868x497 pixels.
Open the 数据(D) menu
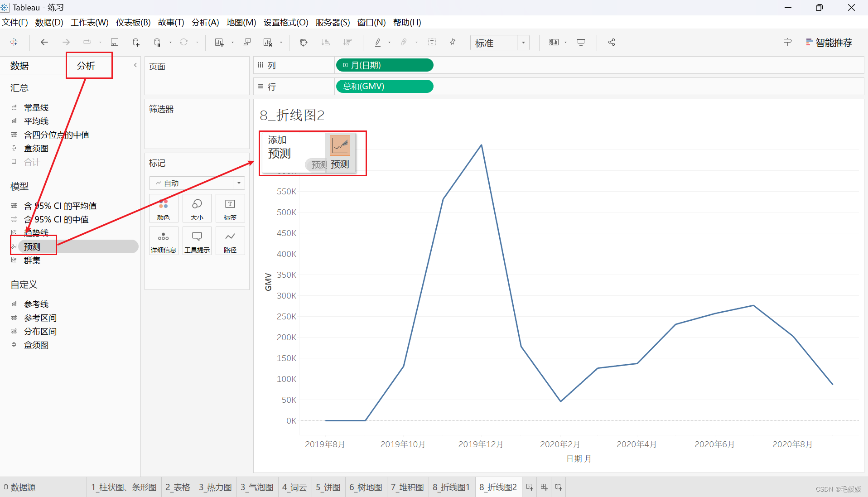(49, 22)
